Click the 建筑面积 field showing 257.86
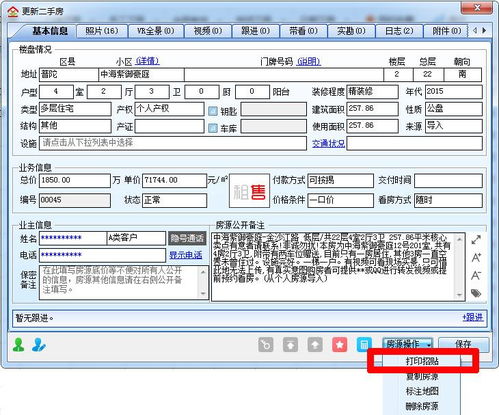This screenshot has width=499, height=415. [372, 109]
